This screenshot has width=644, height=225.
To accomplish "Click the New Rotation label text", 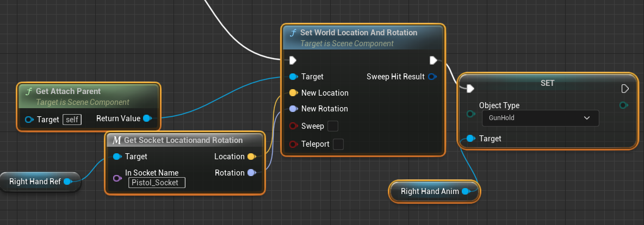I will (325, 109).
